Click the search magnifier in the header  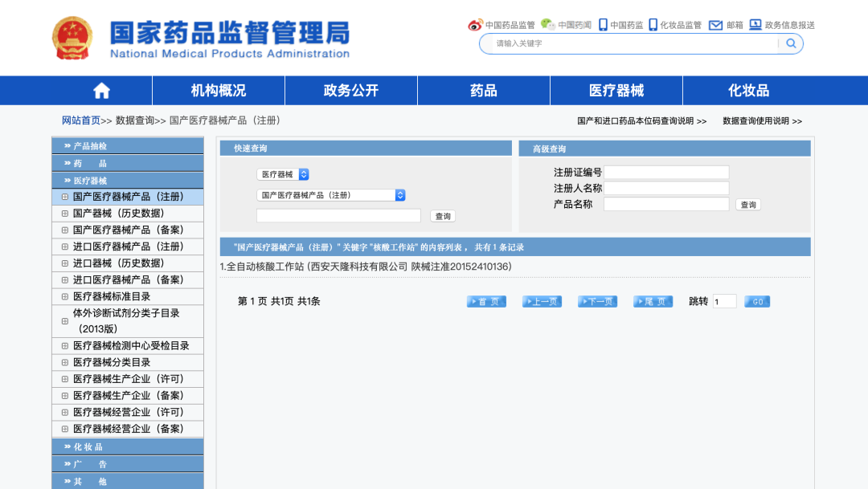pos(790,43)
